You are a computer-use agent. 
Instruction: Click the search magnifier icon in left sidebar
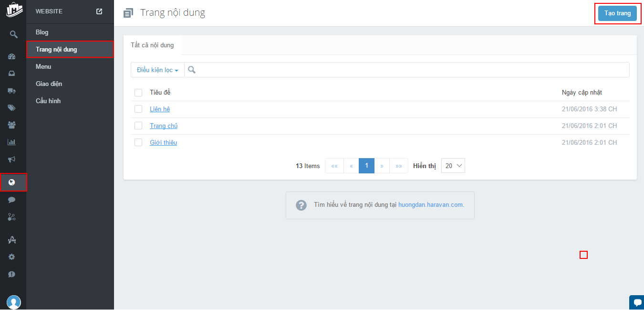(x=13, y=34)
